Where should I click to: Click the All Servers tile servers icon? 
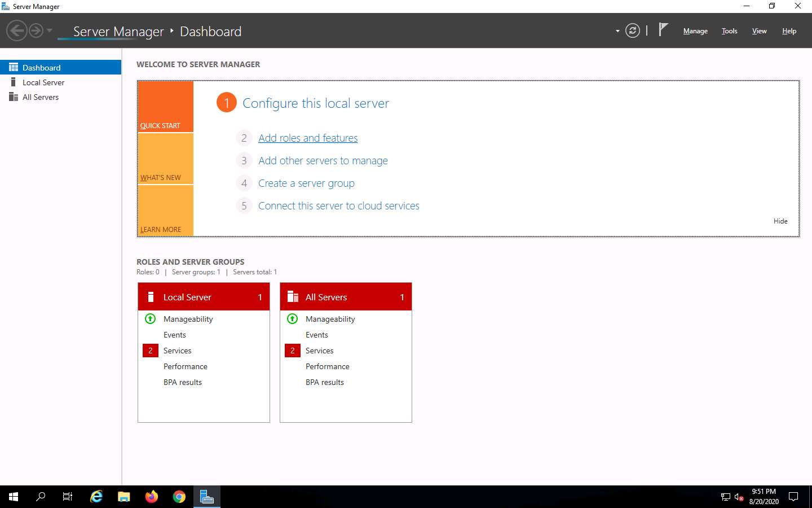pos(293,297)
